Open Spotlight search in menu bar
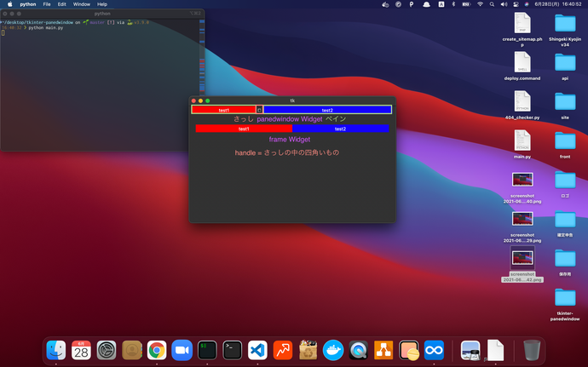588x367 pixels. click(493, 4)
